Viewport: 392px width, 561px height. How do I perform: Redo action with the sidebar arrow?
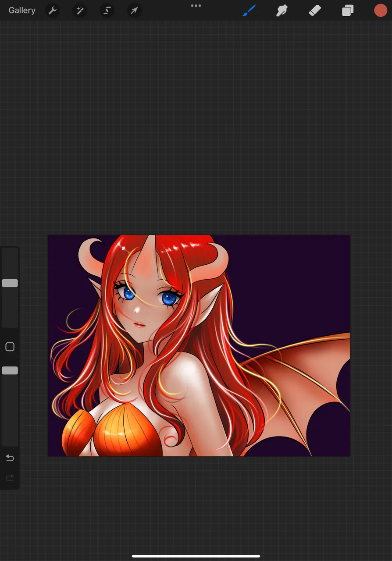10,478
